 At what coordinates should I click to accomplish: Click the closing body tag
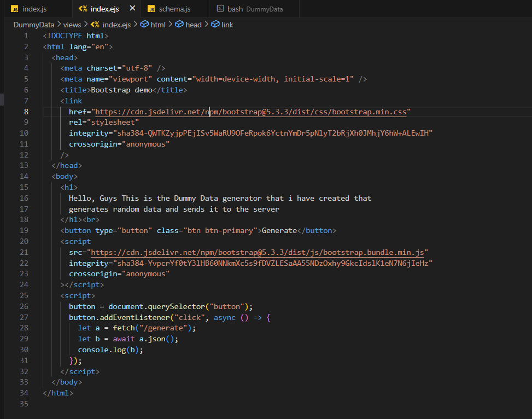[x=67, y=382]
